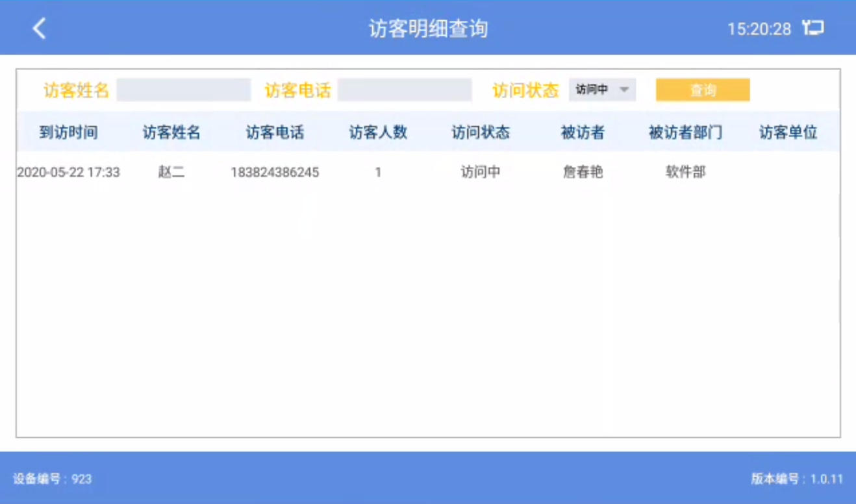The image size is (856, 504).
Task: Click the orange 访客电话 filter label
Action: click(297, 90)
